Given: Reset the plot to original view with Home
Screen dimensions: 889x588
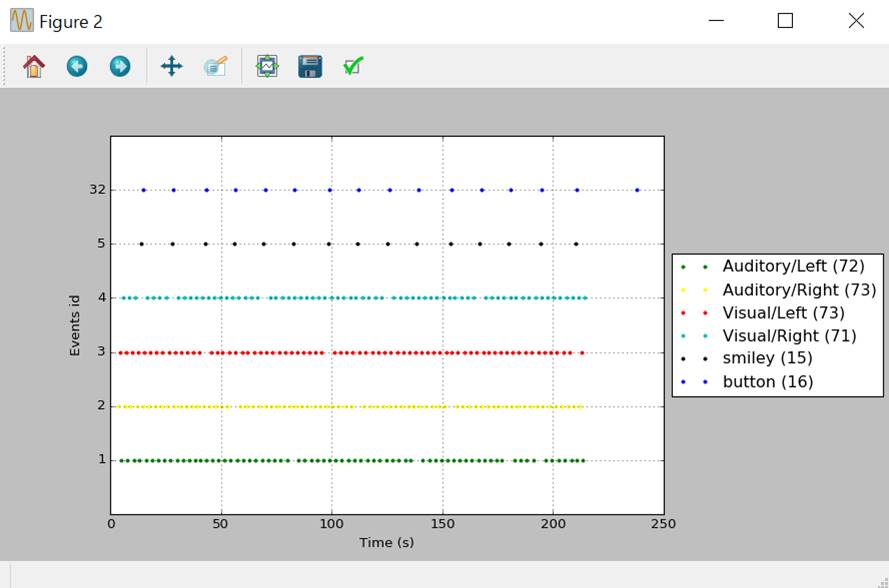Looking at the screenshot, I should (x=34, y=67).
